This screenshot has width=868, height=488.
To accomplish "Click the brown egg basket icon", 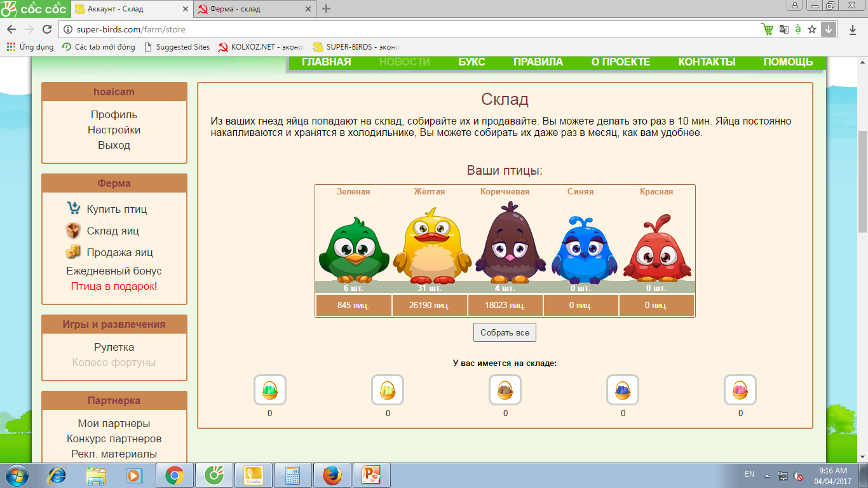I will (x=505, y=390).
